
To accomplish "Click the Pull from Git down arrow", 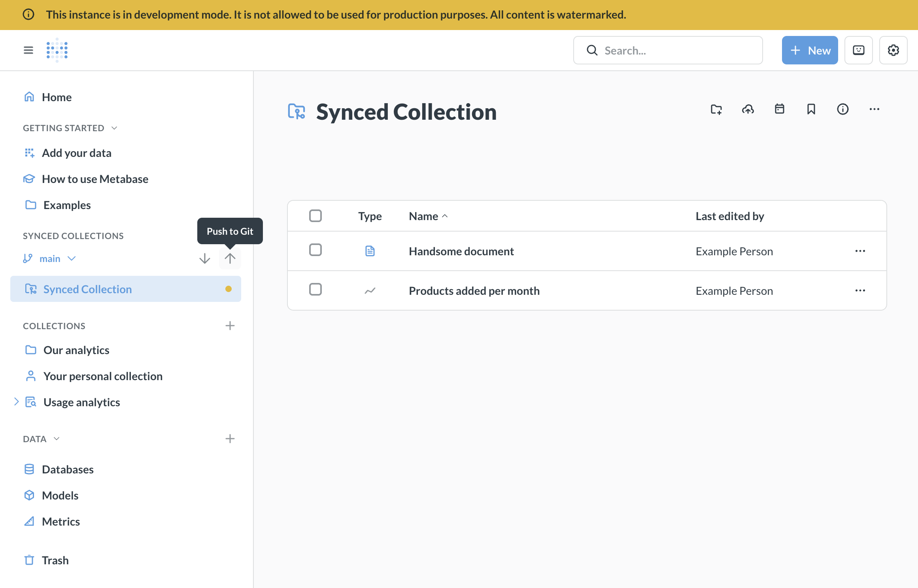I will tap(204, 258).
